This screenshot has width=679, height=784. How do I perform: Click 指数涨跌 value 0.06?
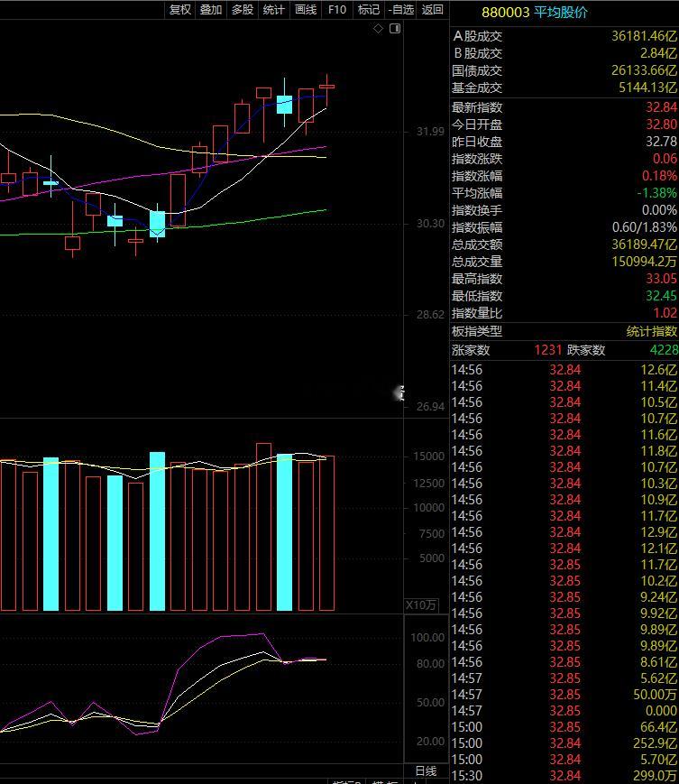pos(665,159)
